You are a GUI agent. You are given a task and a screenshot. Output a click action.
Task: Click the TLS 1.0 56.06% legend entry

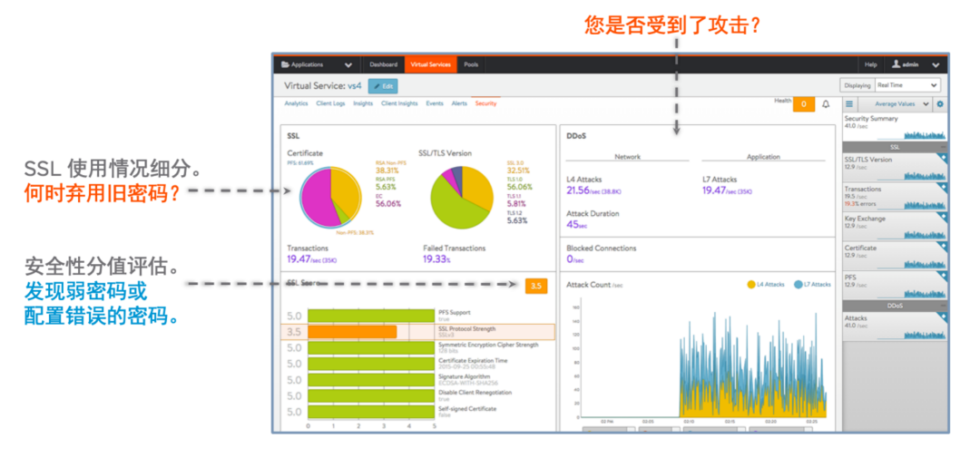click(519, 184)
